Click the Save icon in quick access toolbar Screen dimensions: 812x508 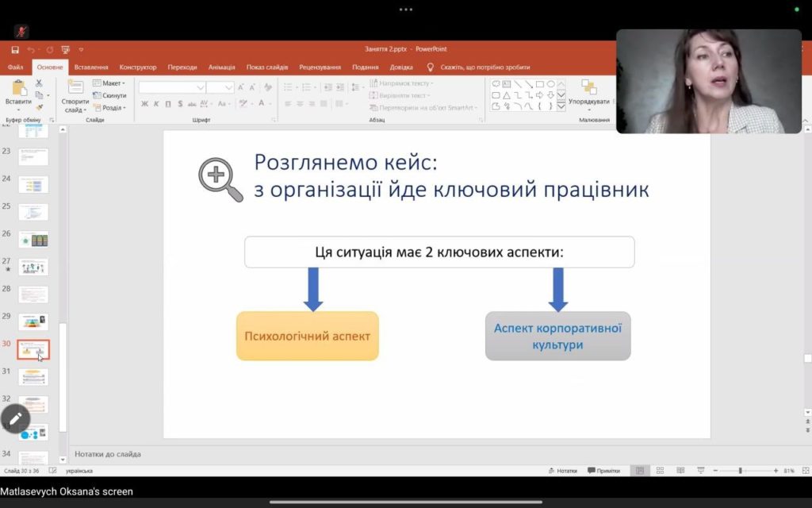tap(15, 49)
